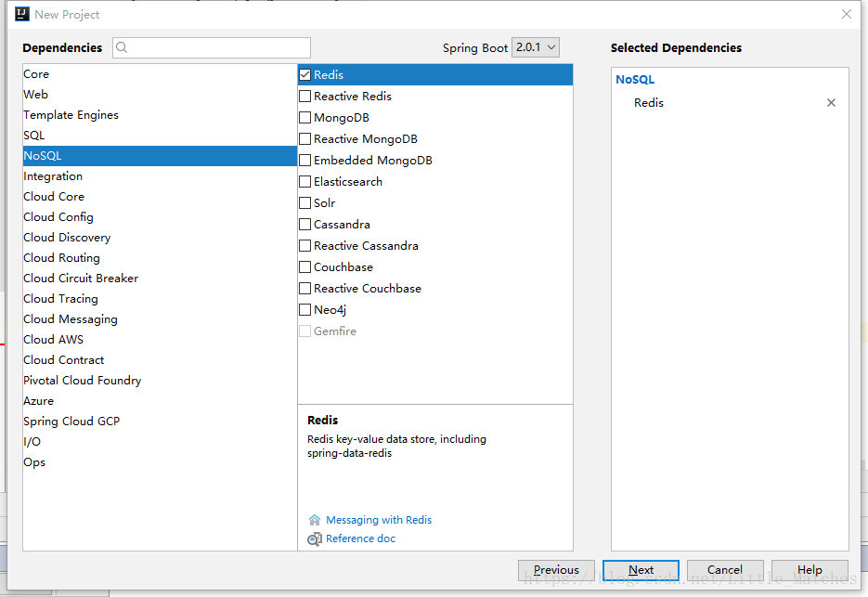Check the Reactive Cassandra checkbox
The image size is (868, 597).
click(x=305, y=245)
